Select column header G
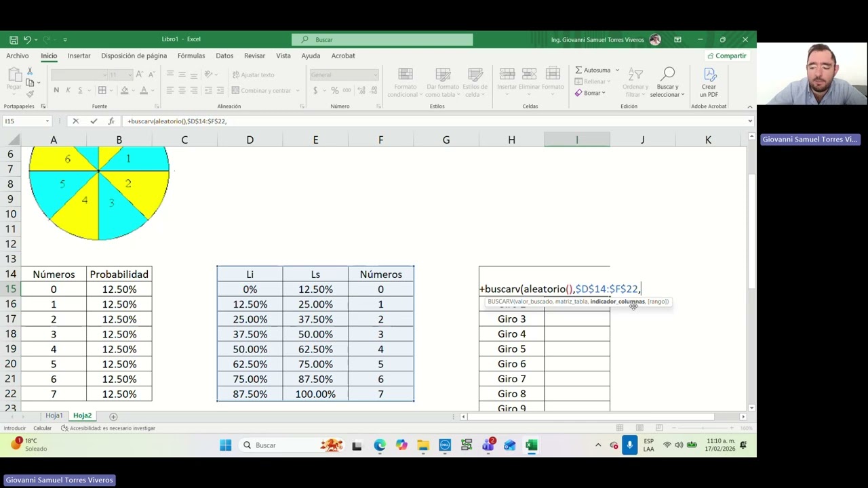 (x=446, y=140)
